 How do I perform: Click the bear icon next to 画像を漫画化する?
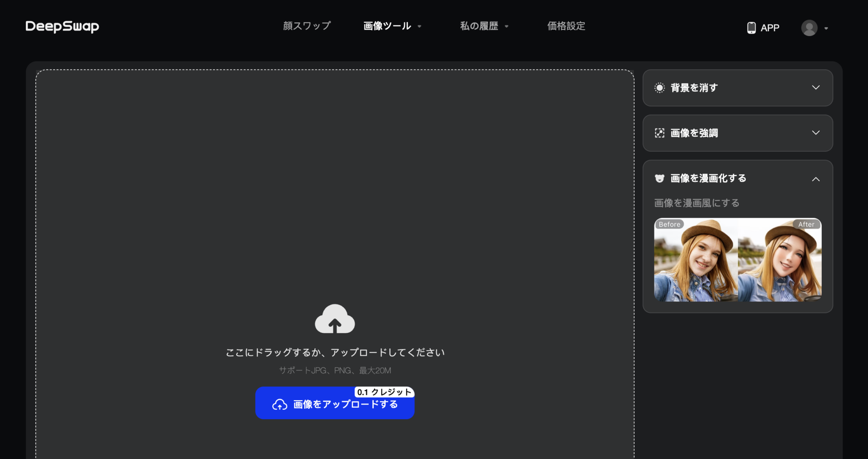pyautogui.click(x=659, y=178)
